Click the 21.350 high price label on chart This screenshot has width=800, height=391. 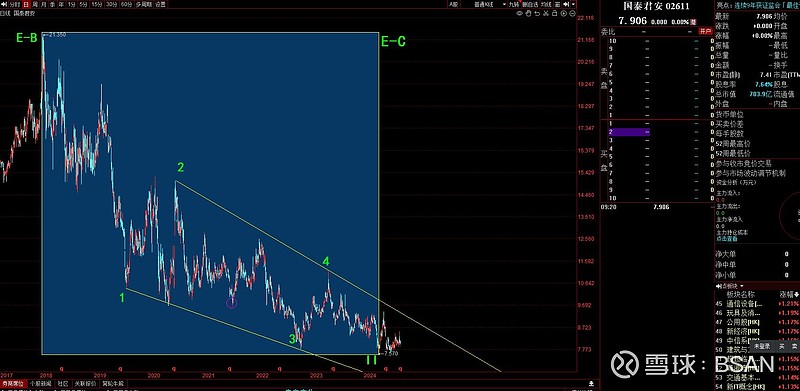pos(57,35)
